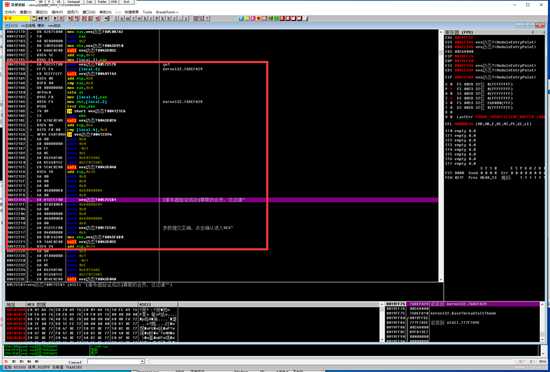
Task: Click the letter-button row in the toolbar
Action: click(x=152, y=19)
